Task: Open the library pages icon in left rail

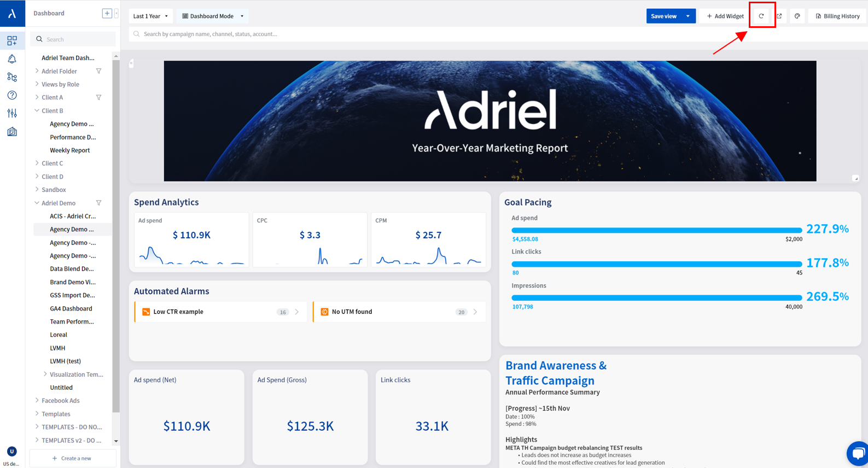Action: [x=12, y=132]
